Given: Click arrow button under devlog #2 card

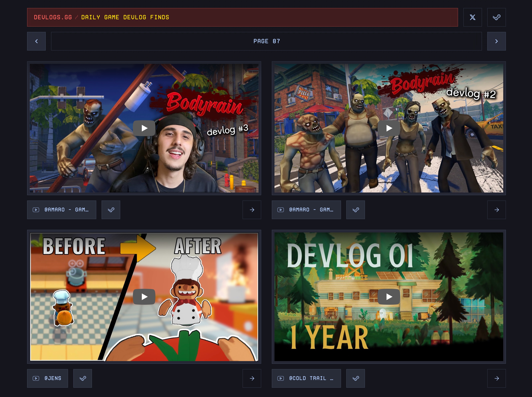Looking at the screenshot, I should tap(496, 210).
